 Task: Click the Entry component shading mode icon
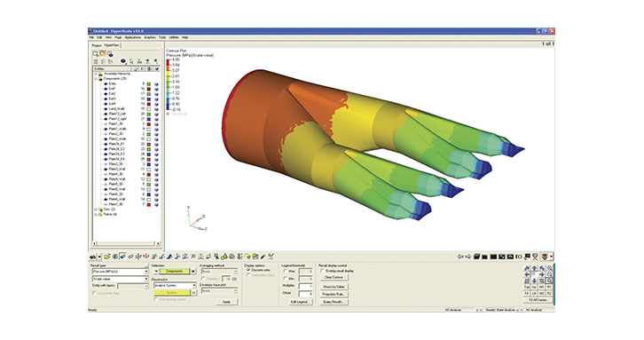[x=156, y=83]
